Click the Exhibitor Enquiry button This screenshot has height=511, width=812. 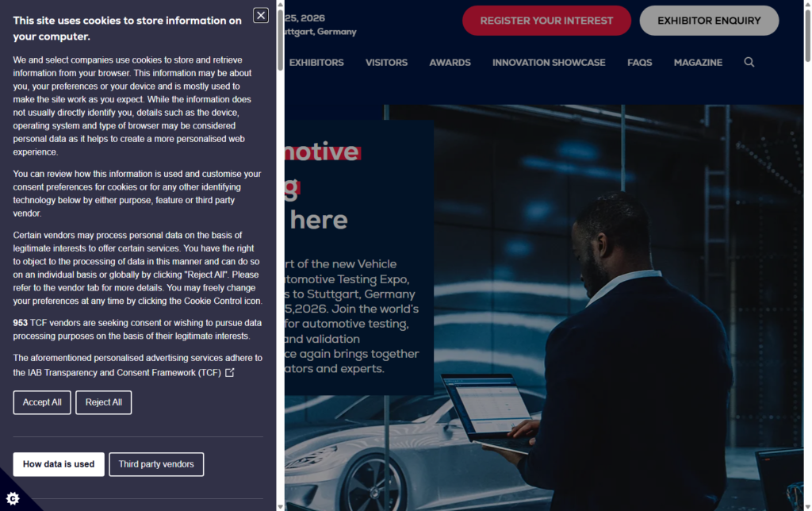click(709, 21)
